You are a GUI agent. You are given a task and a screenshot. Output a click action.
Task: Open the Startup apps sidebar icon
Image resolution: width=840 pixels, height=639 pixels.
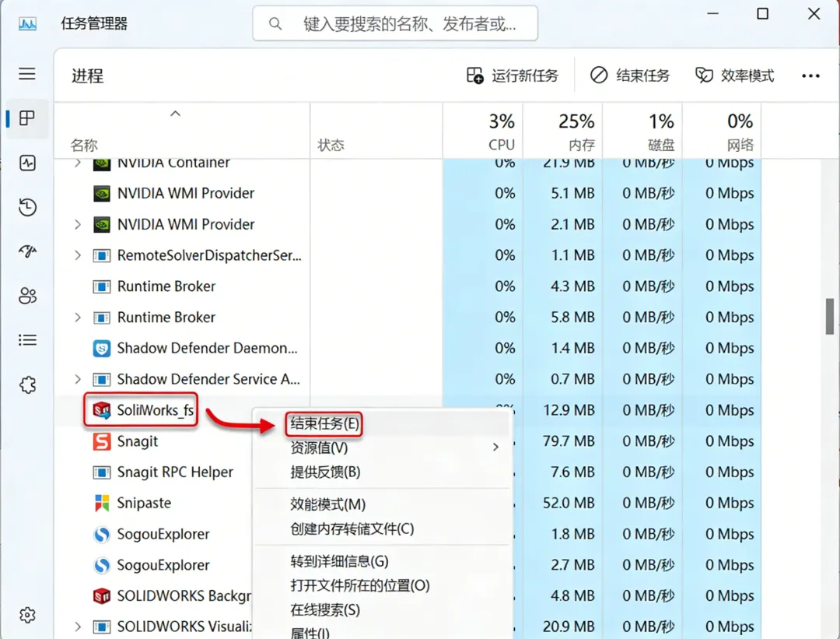tap(27, 251)
